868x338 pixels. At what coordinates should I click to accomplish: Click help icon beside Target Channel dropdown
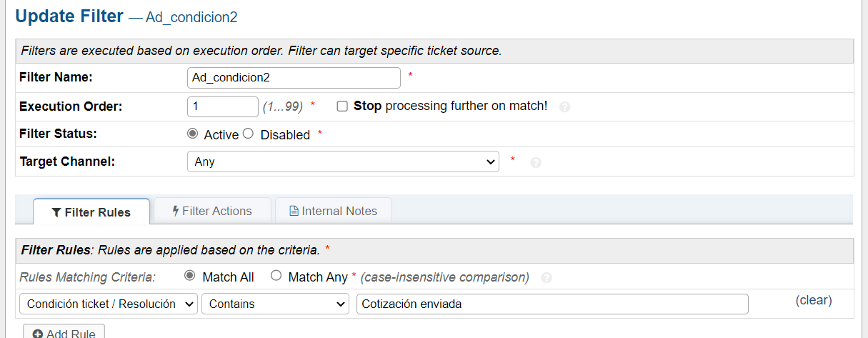(x=536, y=162)
